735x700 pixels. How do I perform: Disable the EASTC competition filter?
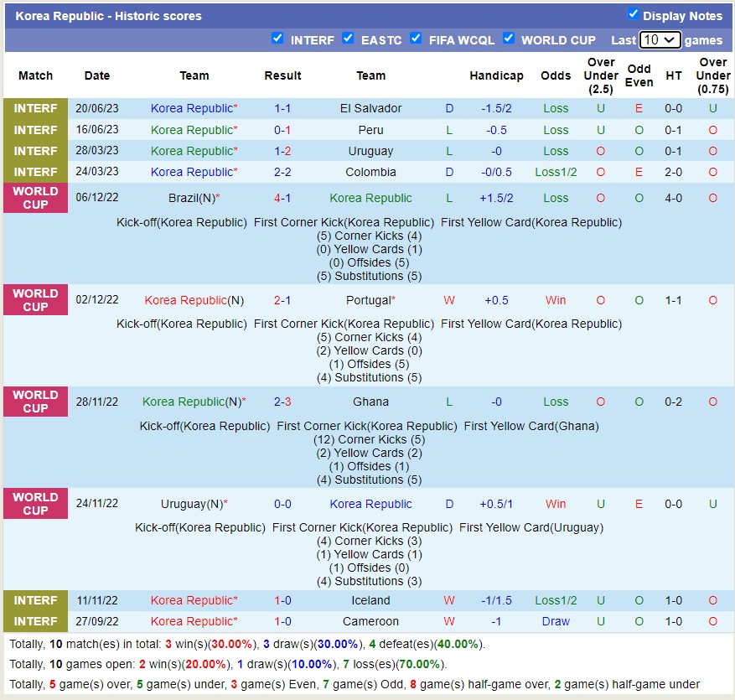[349, 39]
